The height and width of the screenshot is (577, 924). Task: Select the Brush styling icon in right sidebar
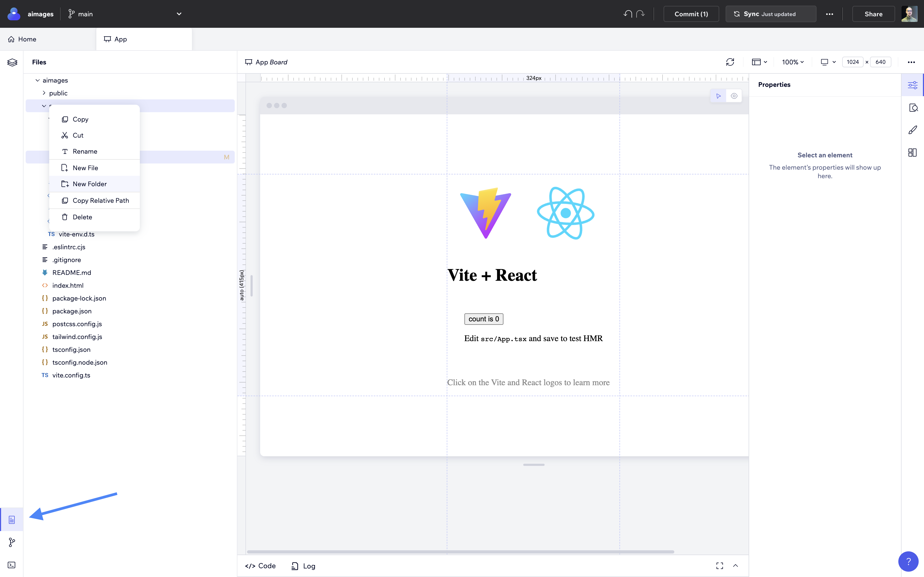(x=913, y=130)
